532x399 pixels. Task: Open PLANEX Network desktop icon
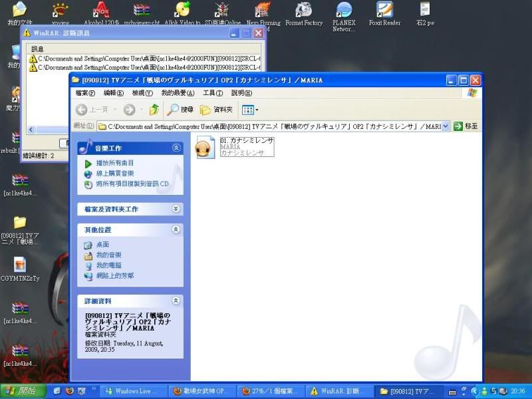click(x=344, y=16)
